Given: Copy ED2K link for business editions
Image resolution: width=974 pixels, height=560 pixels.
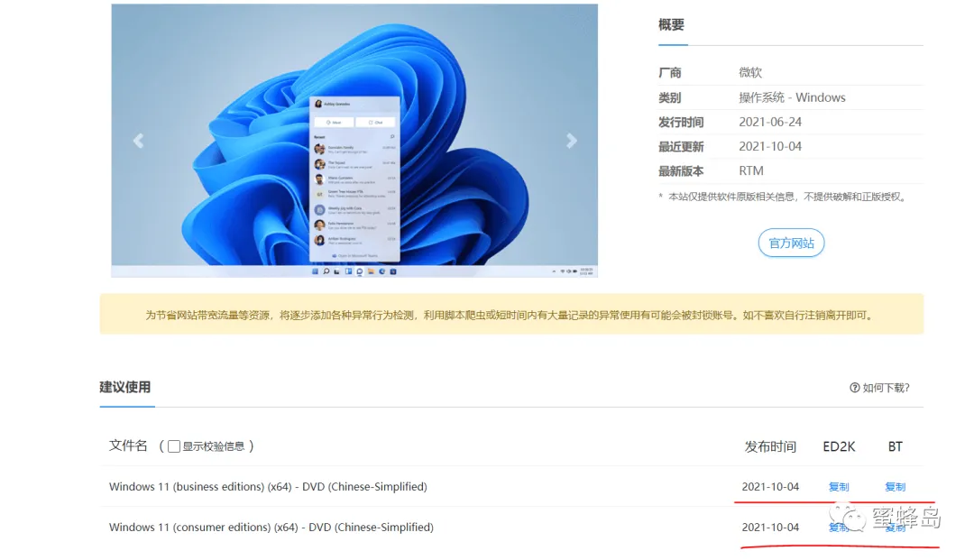Looking at the screenshot, I should pyautogui.click(x=839, y=487).
